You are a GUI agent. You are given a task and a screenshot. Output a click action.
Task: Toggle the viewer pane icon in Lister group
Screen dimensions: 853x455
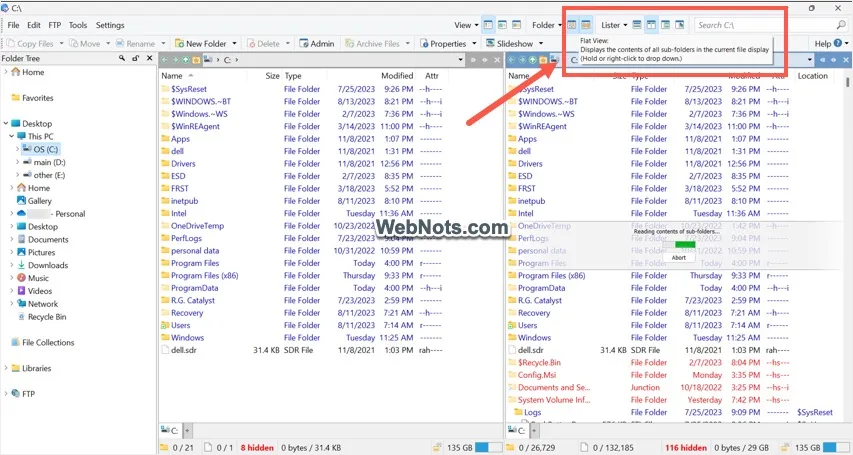679,25
